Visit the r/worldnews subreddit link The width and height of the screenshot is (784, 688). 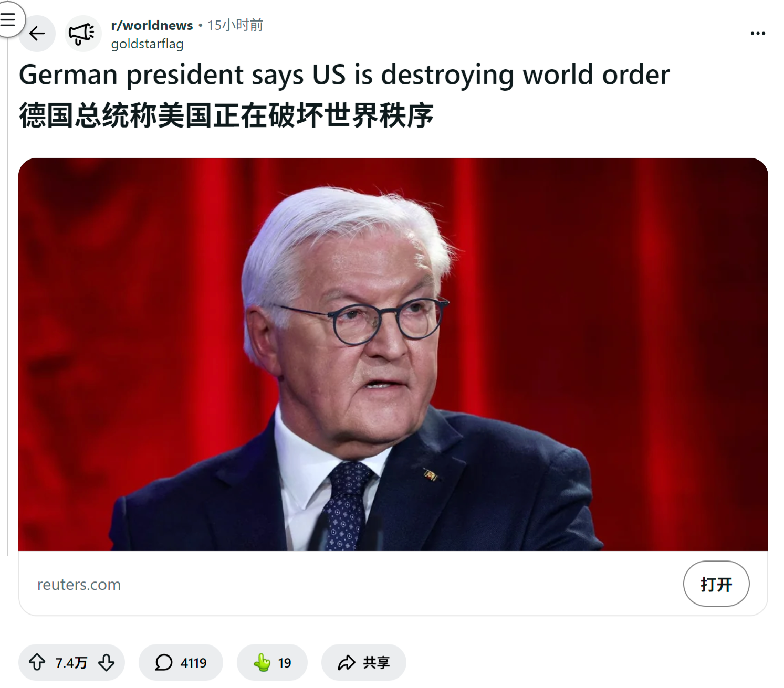tap(152, 25)
